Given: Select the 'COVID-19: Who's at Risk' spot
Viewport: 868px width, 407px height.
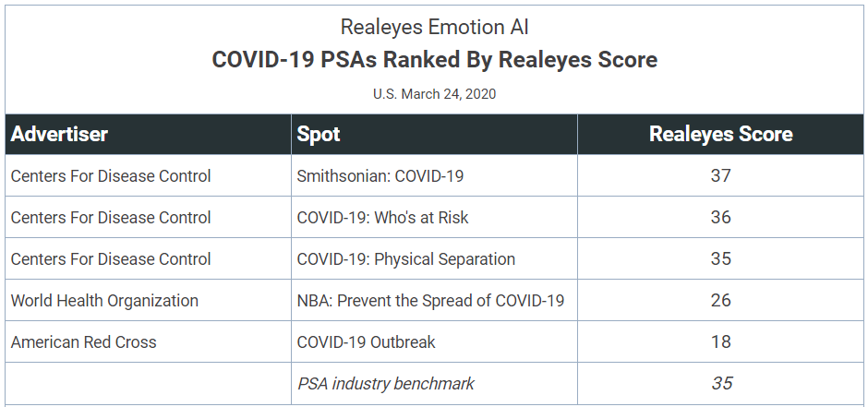Looking at the screenshot, I should 382,217.
